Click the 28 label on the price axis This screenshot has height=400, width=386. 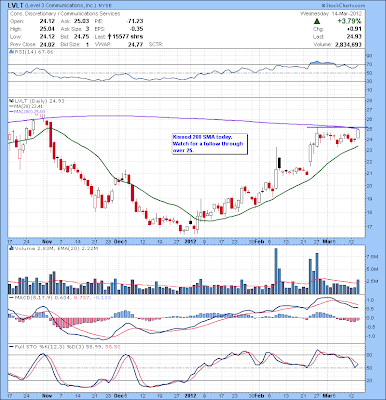370,101
